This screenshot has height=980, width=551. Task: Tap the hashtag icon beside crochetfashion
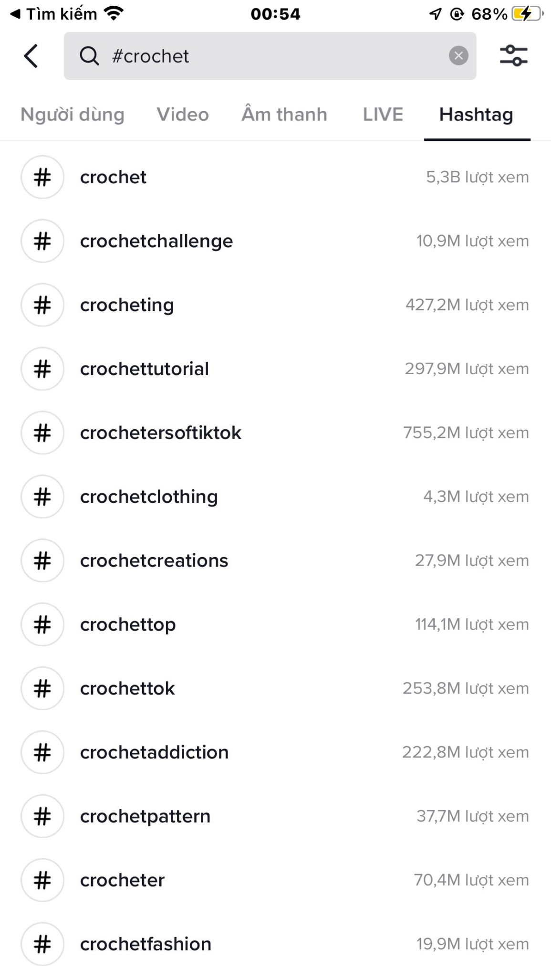coord(42,944)
